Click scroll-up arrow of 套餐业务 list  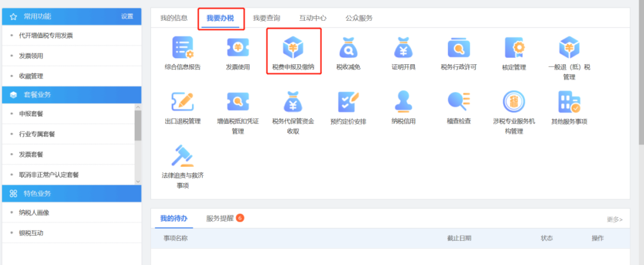(x=138, y=107)
